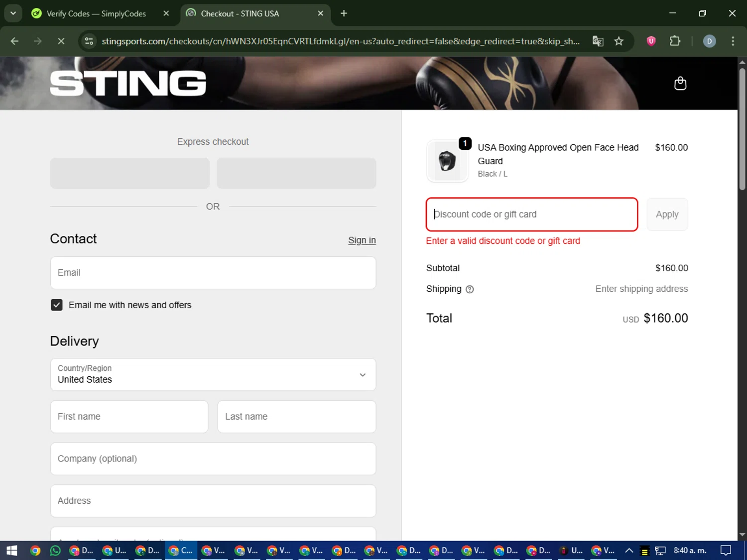Click the Delivery section heading
The width and height of the screenshot is (747, 560).
click(x=74, y=341)
